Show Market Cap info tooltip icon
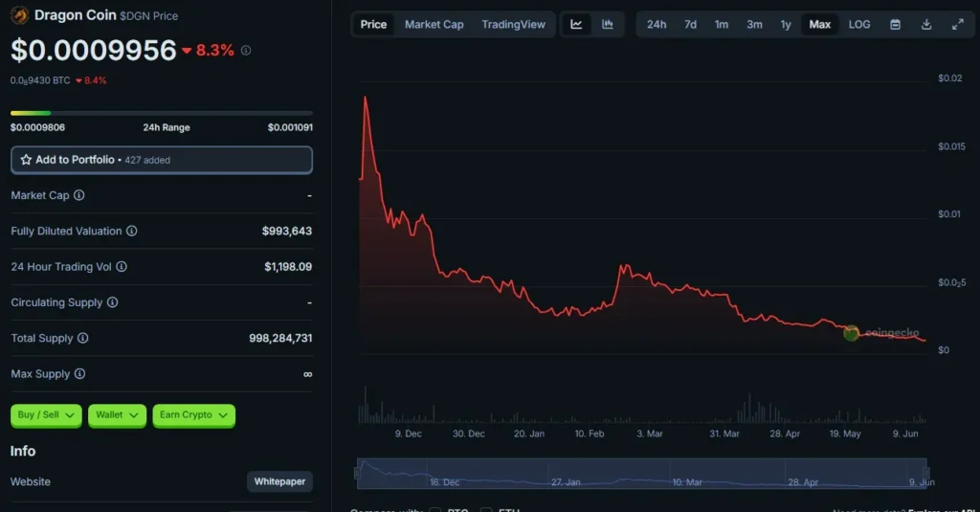 click(x=78, y=195)
